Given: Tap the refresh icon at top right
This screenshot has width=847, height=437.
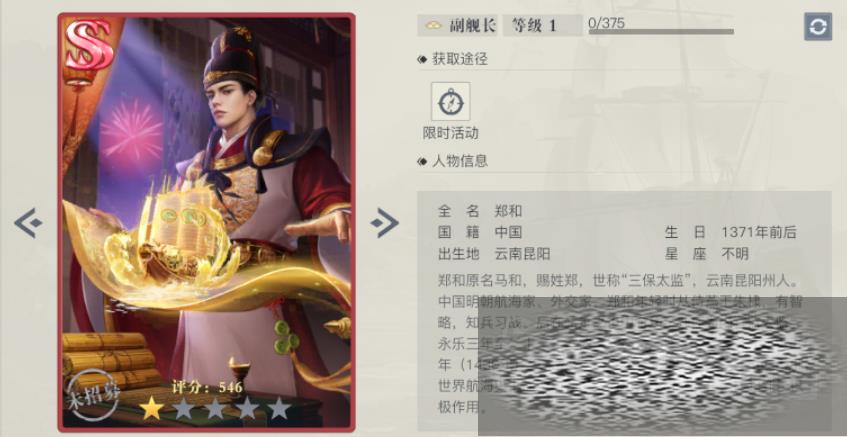Looking at the screenshot, I should 818,26.
